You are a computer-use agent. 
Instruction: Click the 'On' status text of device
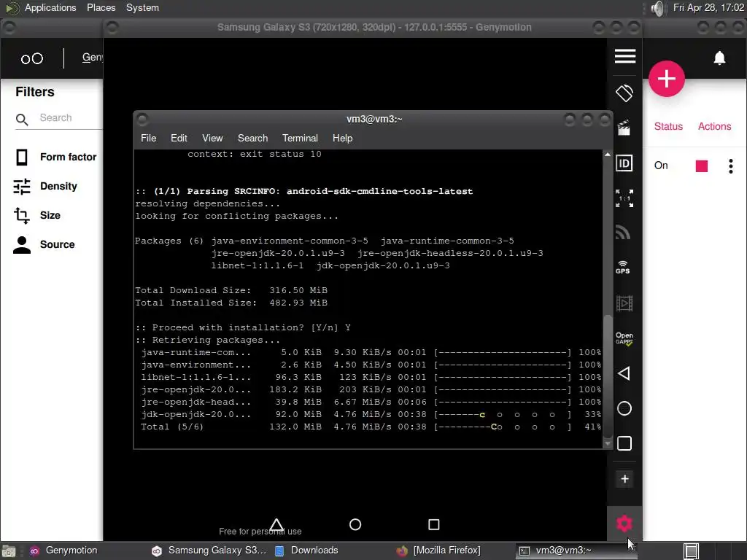point(661,166)
